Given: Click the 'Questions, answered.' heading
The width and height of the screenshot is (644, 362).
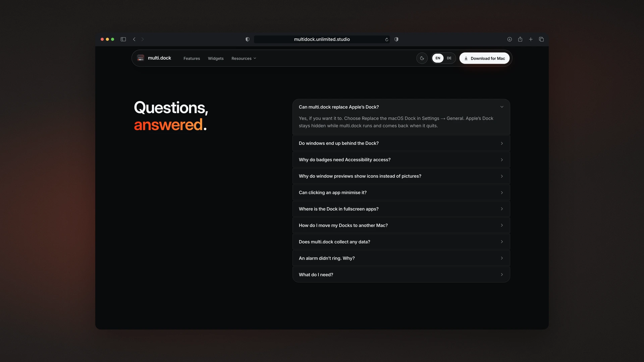Looking at the screenshot, I should [x=171, y=116].
